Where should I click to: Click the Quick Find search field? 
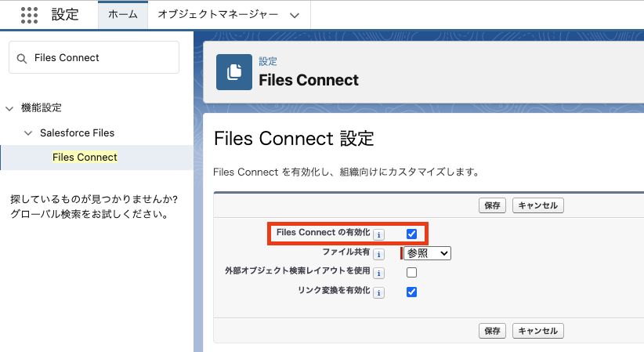tap(102, 58)
